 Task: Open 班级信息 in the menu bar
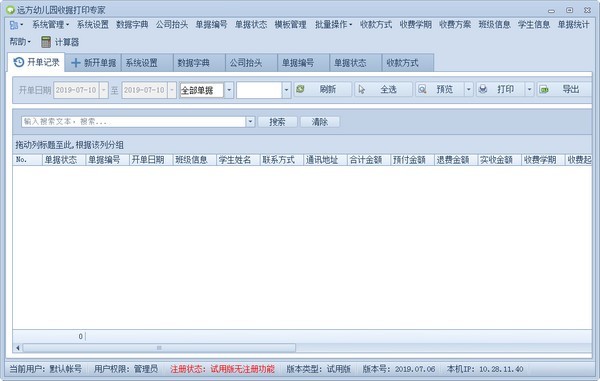point(494,25)
